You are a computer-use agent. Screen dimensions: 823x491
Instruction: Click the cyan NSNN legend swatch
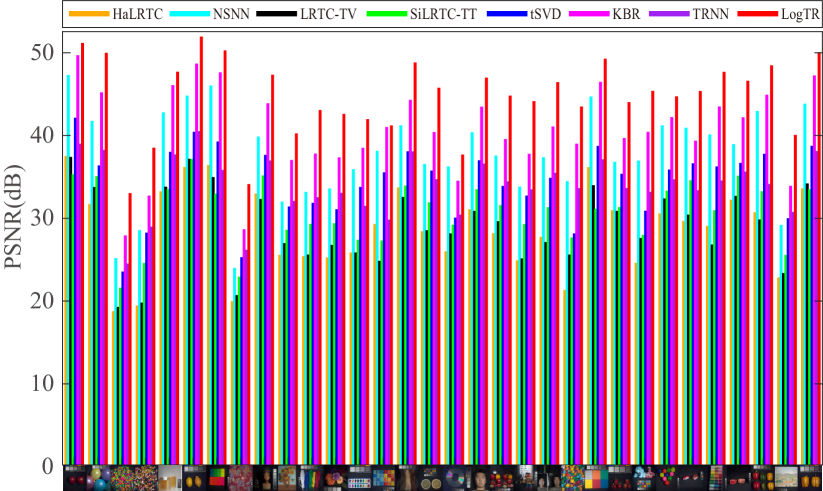click(x=189, y=14)
